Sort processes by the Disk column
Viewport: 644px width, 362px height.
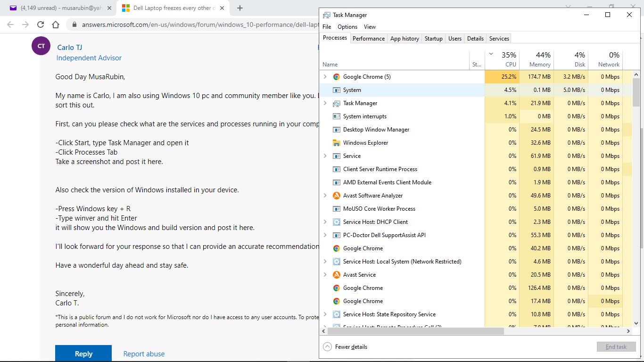click(571, 59)
